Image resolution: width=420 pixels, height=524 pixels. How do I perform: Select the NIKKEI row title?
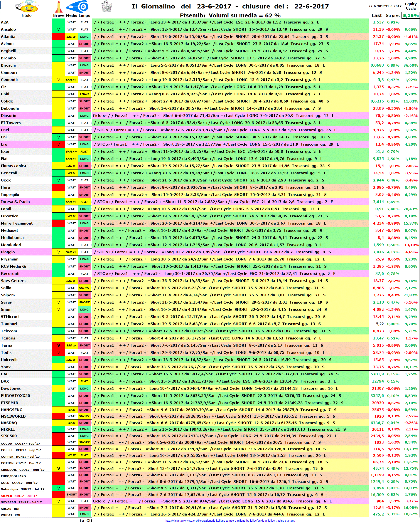[8, 430]
